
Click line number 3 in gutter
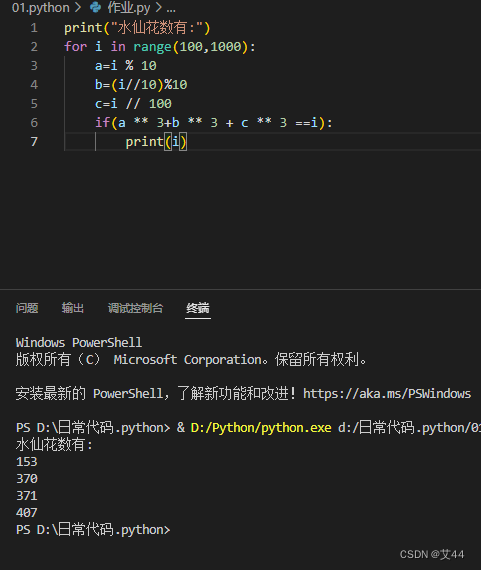(34, 66)
